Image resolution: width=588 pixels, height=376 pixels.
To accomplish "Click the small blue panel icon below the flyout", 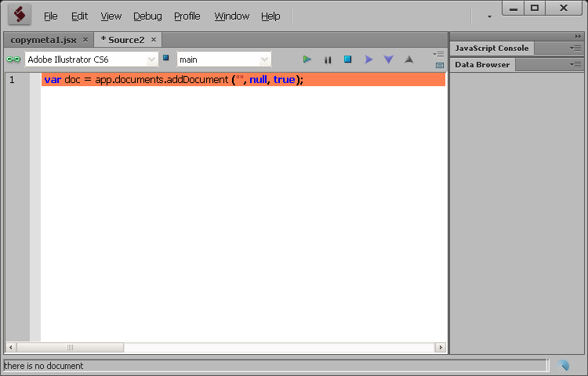I will pos(440,65).
